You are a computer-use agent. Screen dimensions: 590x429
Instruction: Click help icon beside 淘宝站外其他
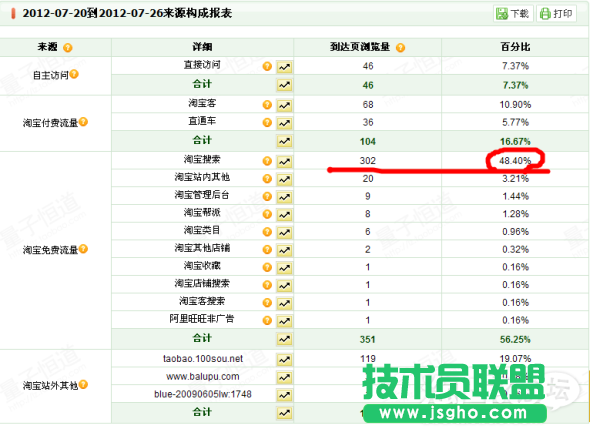83,384
